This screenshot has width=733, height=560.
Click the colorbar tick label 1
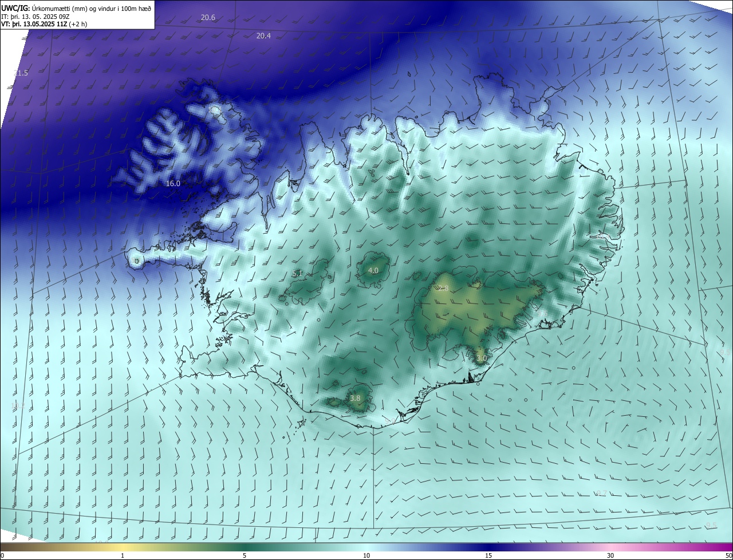coord(123,555)
